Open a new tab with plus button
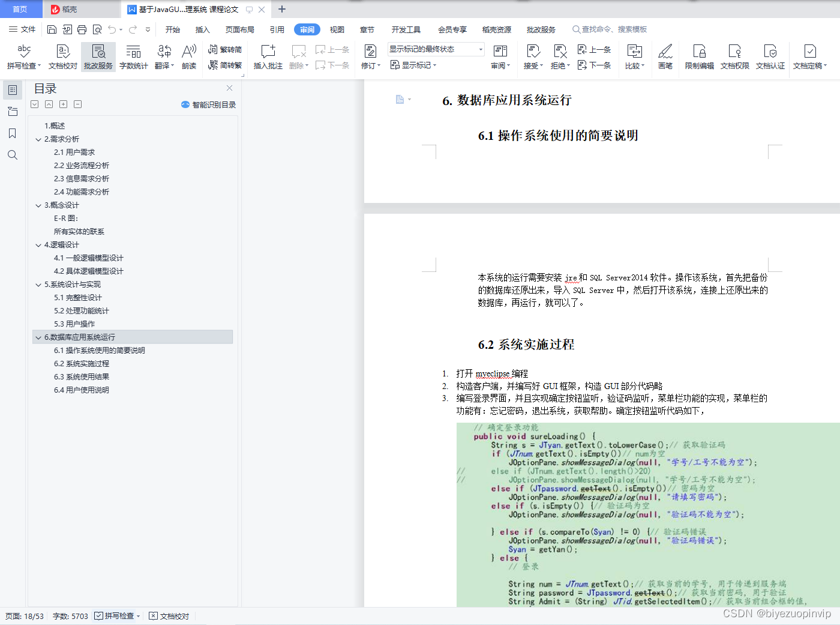840x625 pixels. click(282, 9)
